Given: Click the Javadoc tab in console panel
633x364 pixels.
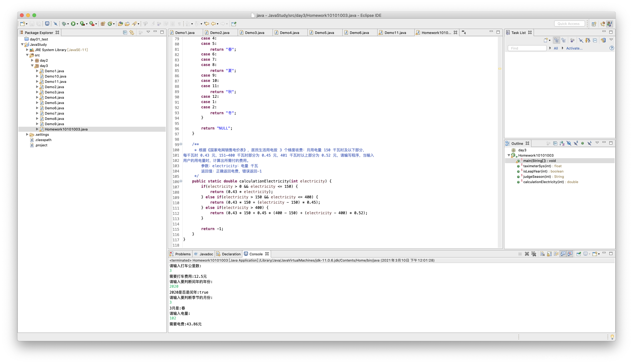Looking at the screenshot, I should coord(205,254).
